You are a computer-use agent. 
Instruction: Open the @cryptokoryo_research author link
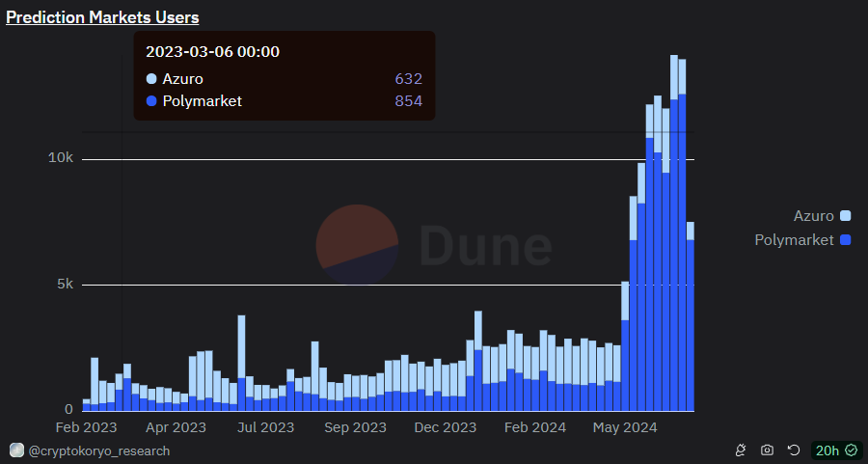click(99, 450)
